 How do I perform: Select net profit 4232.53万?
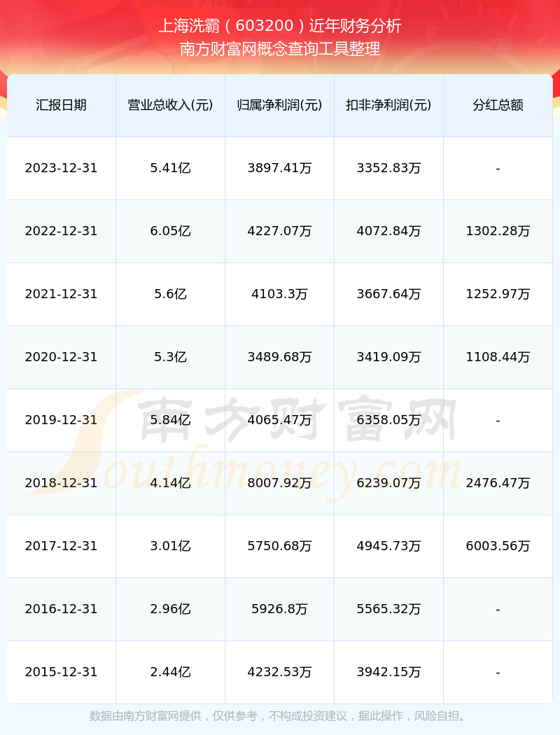pyautogui.click(x=280, y=672)
